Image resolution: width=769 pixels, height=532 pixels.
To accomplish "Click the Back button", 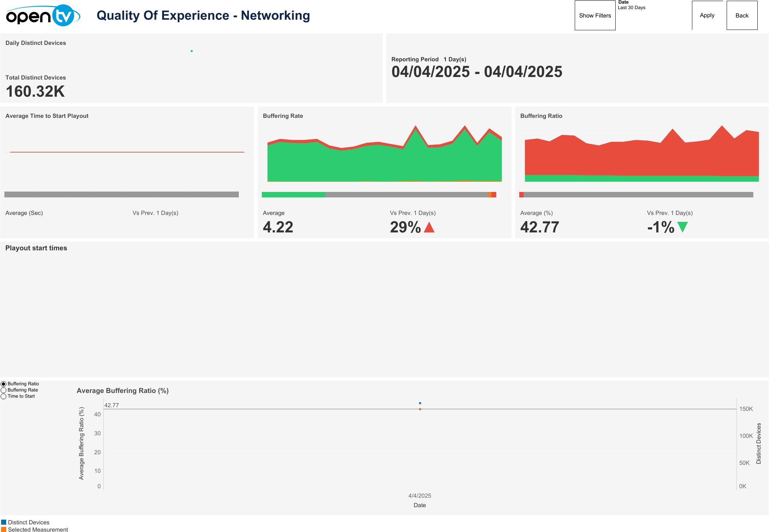I will pyautogui.click(x=742, y=15).
